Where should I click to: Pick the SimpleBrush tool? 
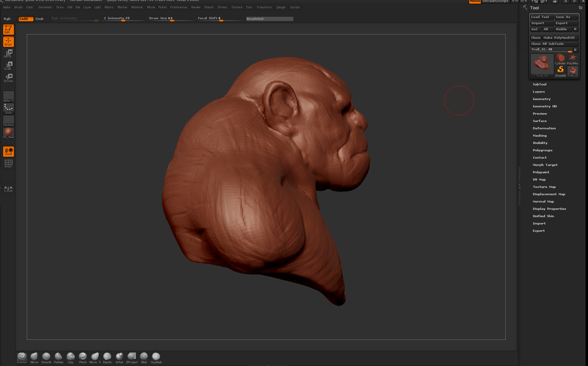tap(560, 71)
